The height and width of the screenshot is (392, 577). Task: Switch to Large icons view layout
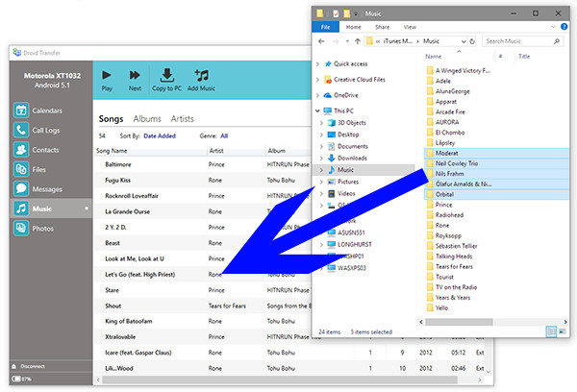coord(563,331)
